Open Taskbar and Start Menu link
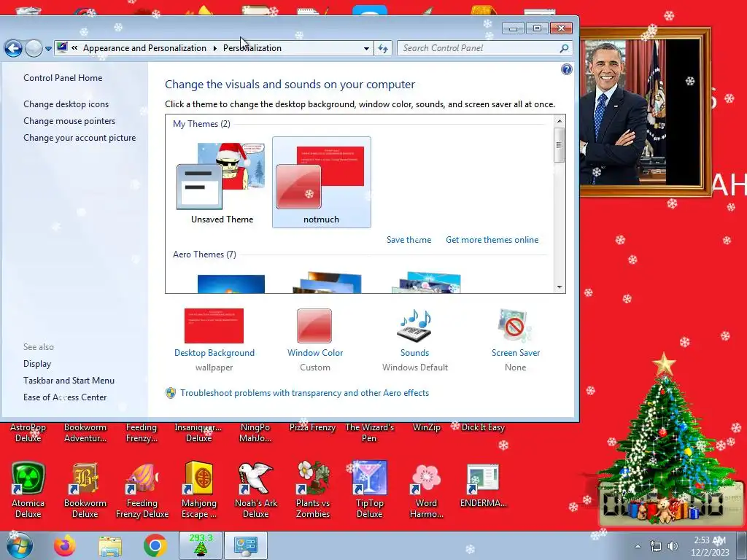Image resolution: width=747 pixels, height=560 pixels. click(x=69, y=381)
